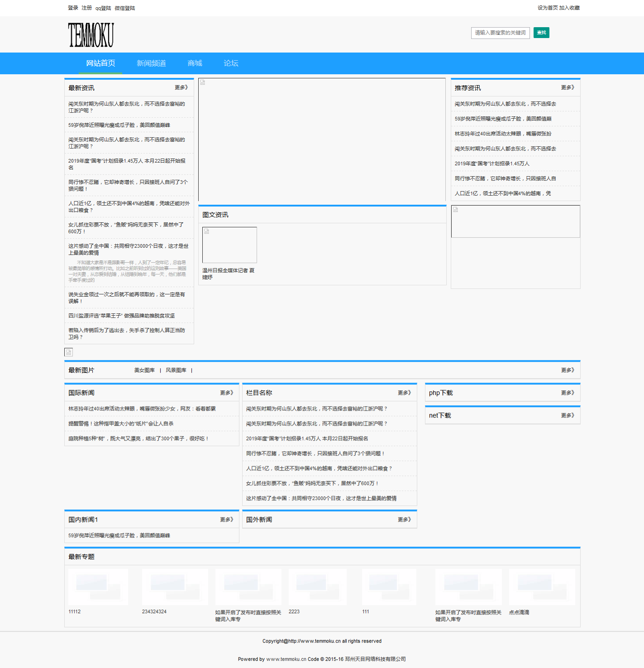This screenshot has width=644, height=668.
Task: Open the 点点滴滴 topic thumbnail
Action: click(x=542, y=586)
